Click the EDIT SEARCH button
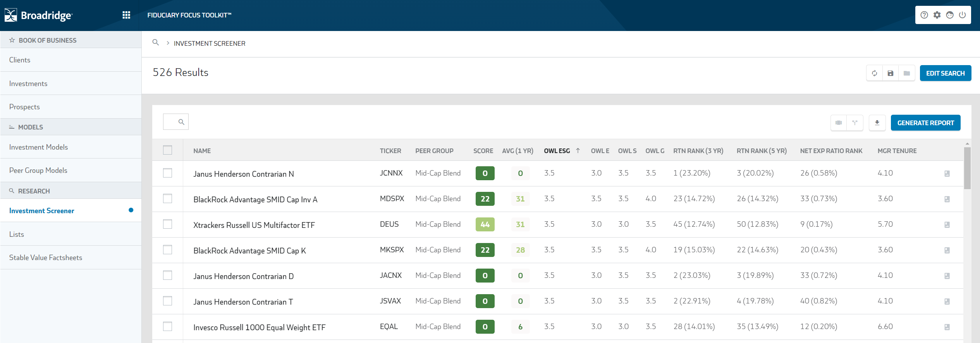980x343 pixels. (x=946, y=73)
